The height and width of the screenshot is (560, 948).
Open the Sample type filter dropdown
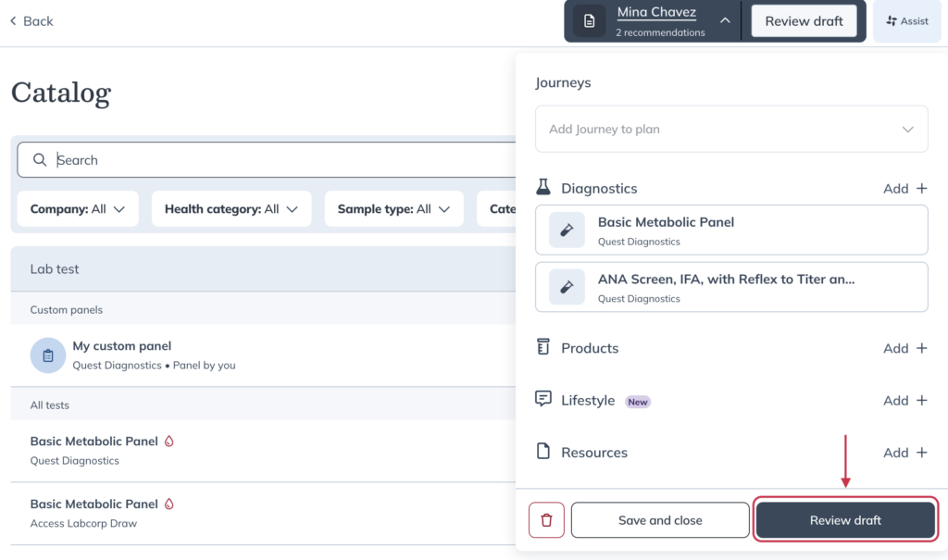click(x=393, y=209)
